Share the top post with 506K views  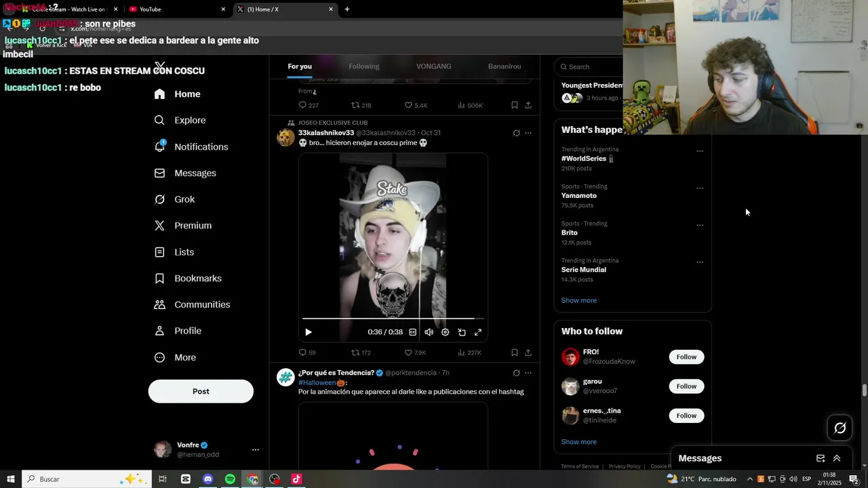pos(528,105)
